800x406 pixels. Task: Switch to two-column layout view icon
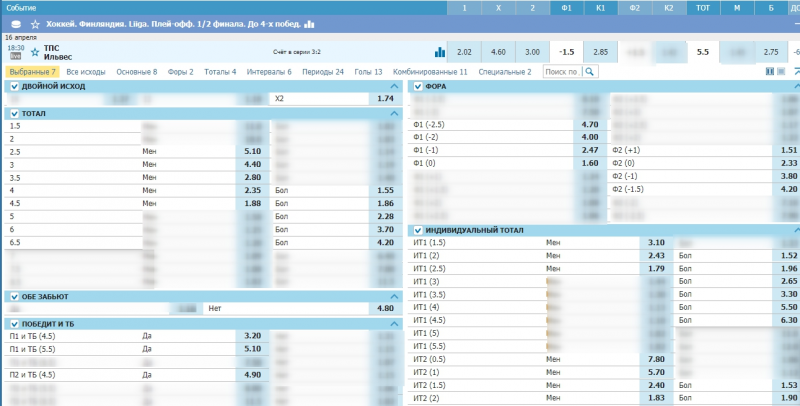coord(769,72)
